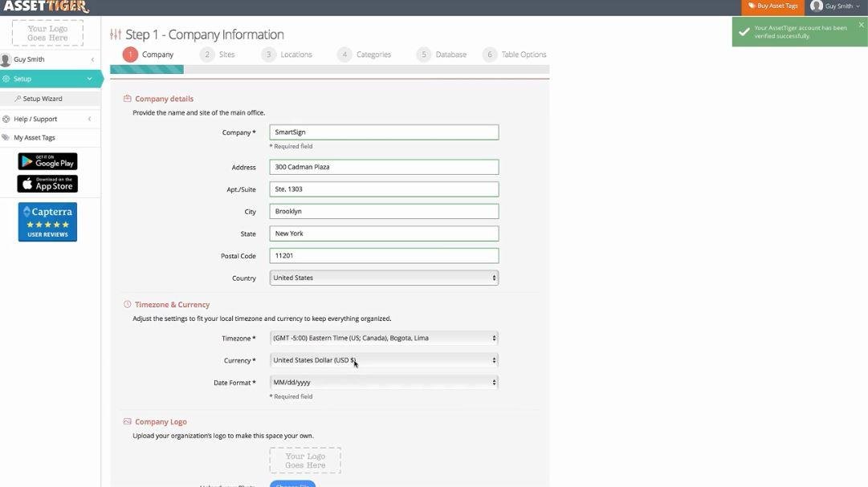Open the Currency dropdown
The width and height of the screenshot is (868, 487).
point(384,360)
